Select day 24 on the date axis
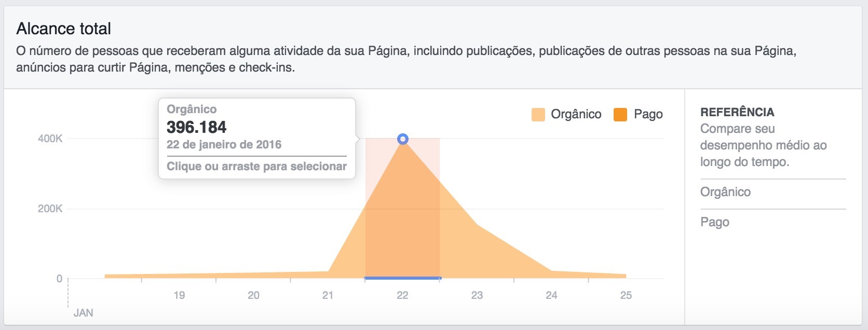Screen dimensions: 868x330 tap(551, 295)
